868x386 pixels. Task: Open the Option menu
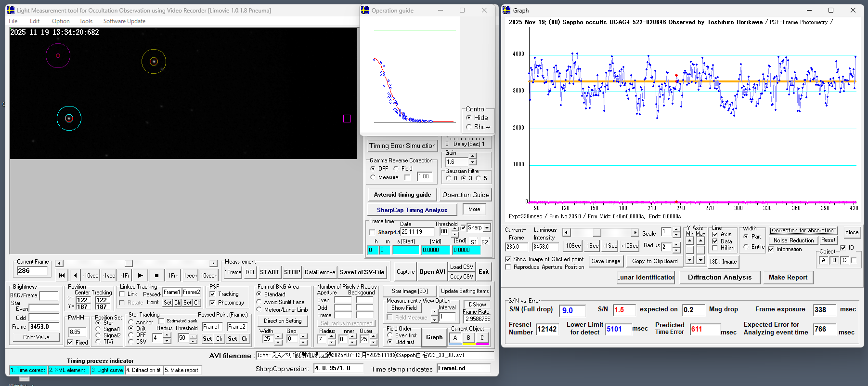61,21
